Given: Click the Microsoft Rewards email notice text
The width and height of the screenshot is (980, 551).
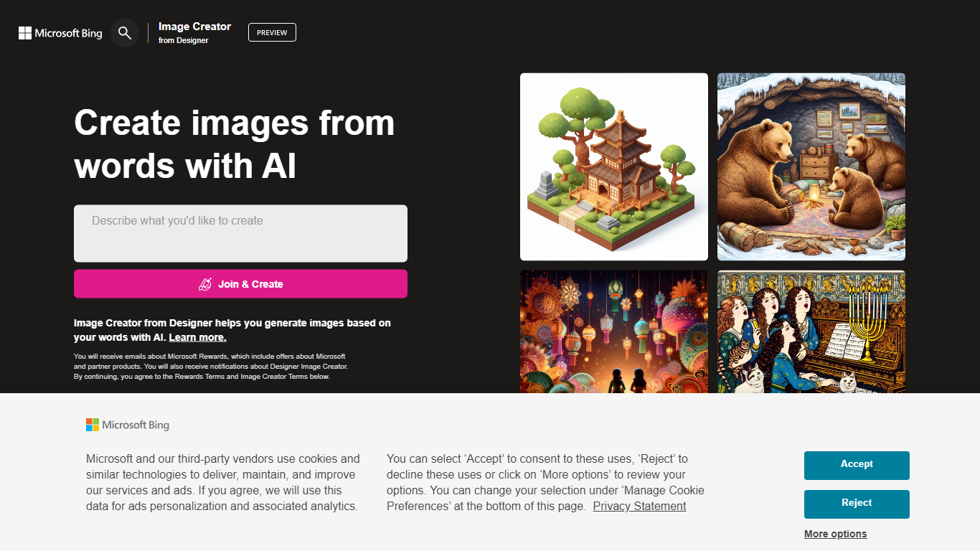Looking at the screenshot, I should click(x=211, y=367).
